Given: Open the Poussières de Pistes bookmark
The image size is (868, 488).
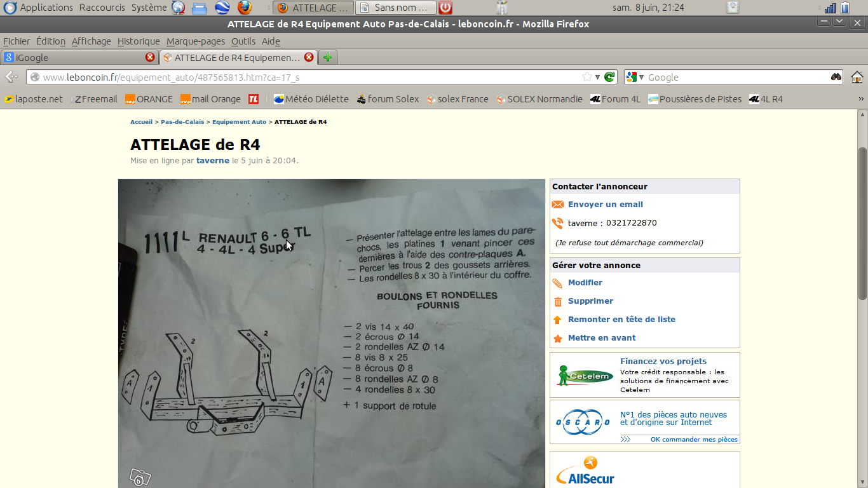Looking at the screenshot, I should tap(695, 99).
